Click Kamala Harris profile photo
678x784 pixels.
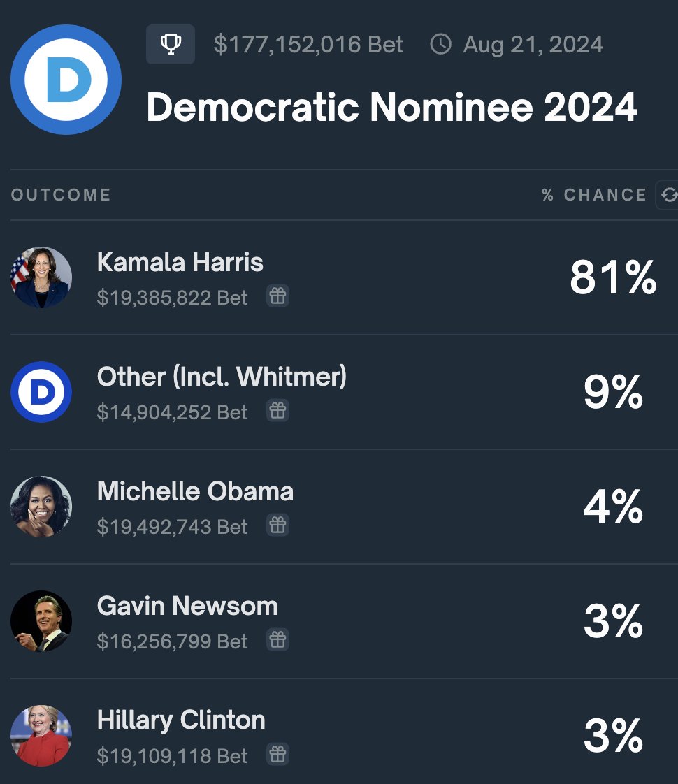point(41,277)
